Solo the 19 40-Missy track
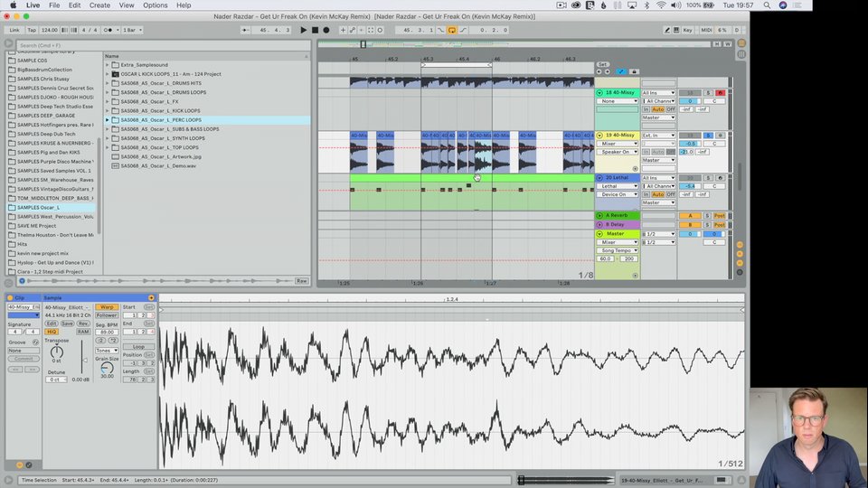Screen dimensions: 868x488 (x=707, y=136)
